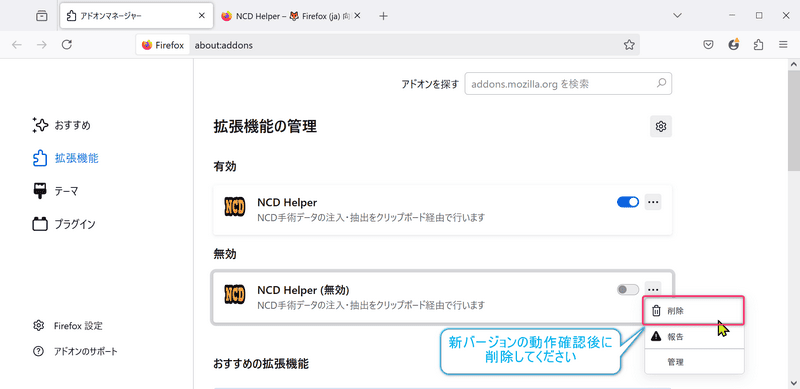Open the gear tools menu for extensions
Viewport: 800px width, 389px height.
tap(661, 126)
